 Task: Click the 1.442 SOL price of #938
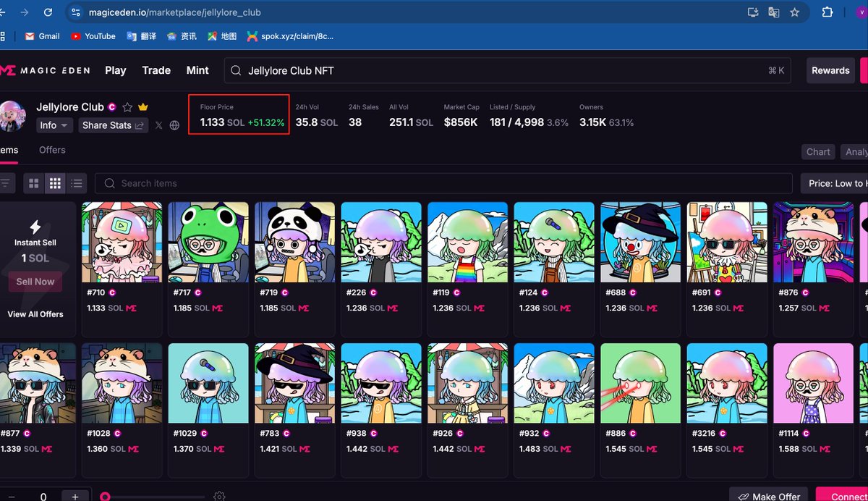(x=364, y=449)
